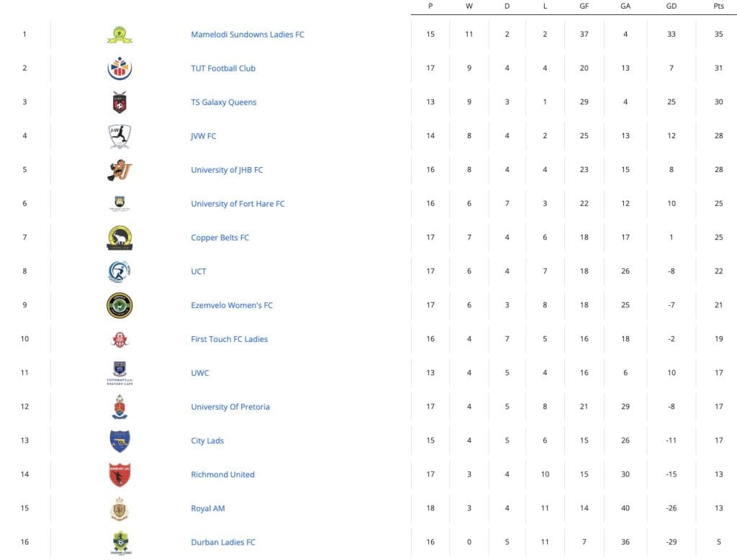Open the University Of Pretoria team link
Viewport: 737px width, 560px height.
click(x=230, y=407)
